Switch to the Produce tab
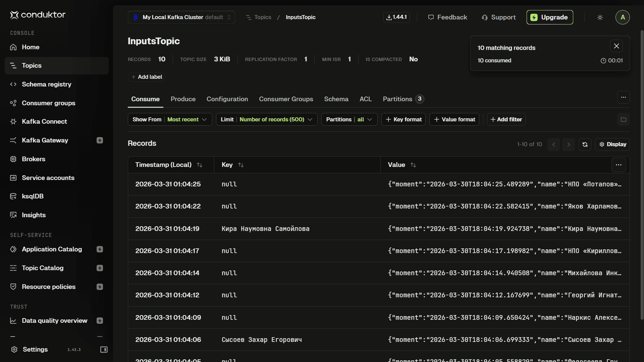 click(x=183, y=99)
